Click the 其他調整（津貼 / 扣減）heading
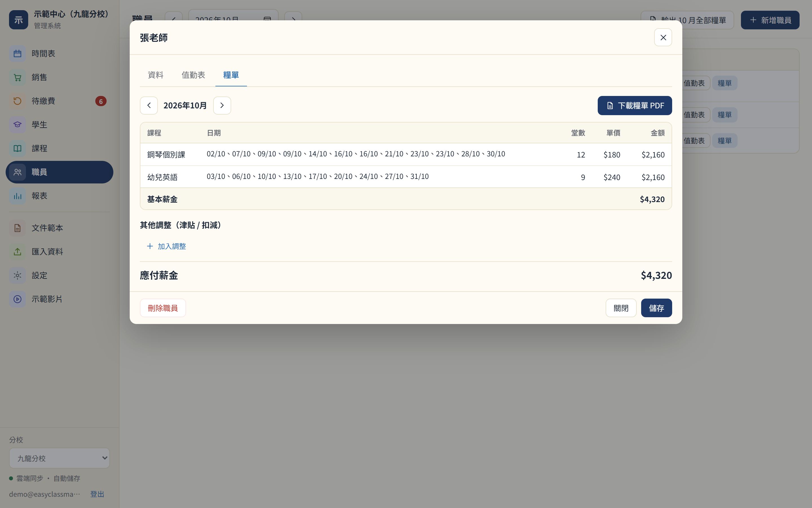 (x=180, y=225)
